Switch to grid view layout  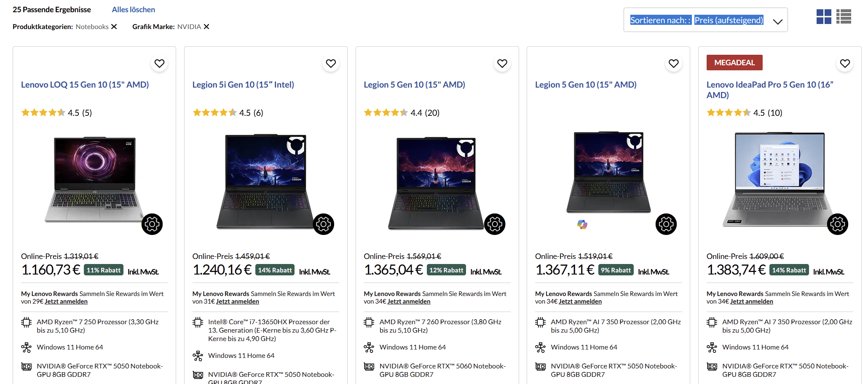pyautogui.click(x=823, y=17)
